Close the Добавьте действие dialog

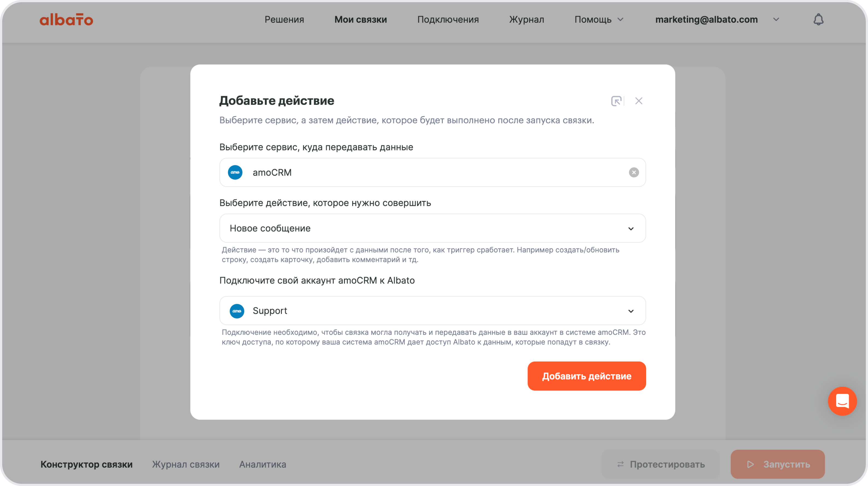(x=638, y=101)
